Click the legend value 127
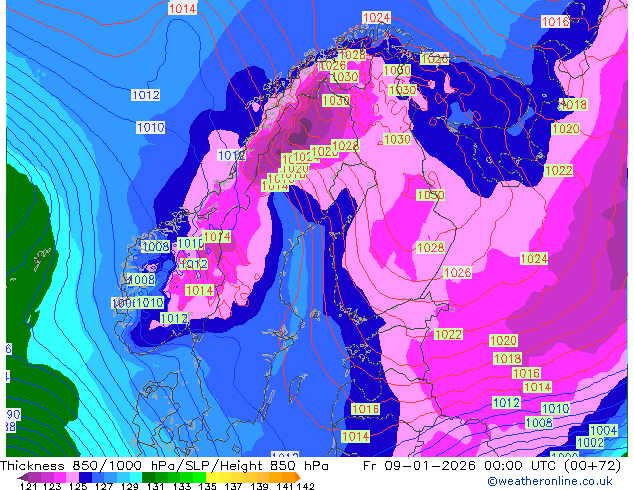Image resolution: width=634 pixels, height=490 pixels. [104, 486]
